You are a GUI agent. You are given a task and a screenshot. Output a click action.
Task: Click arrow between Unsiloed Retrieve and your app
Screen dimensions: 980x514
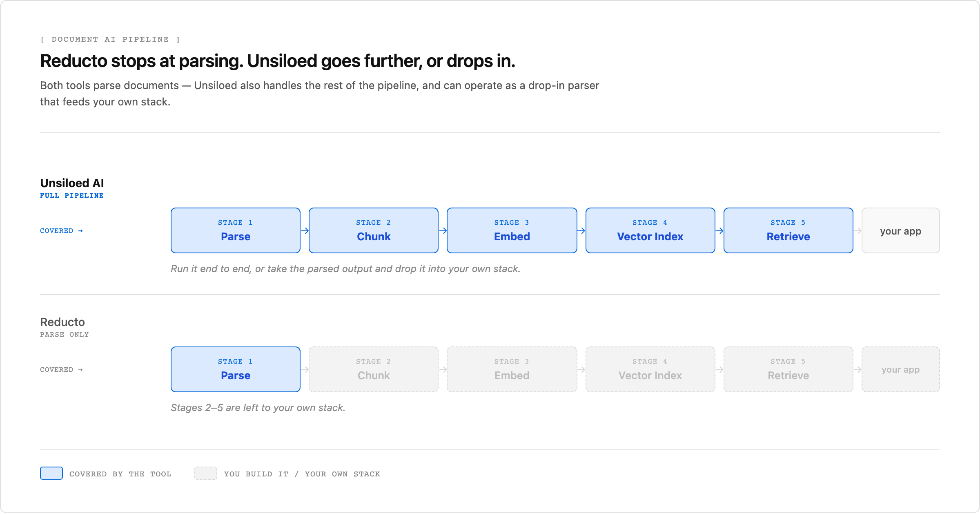tap(857, 231)
